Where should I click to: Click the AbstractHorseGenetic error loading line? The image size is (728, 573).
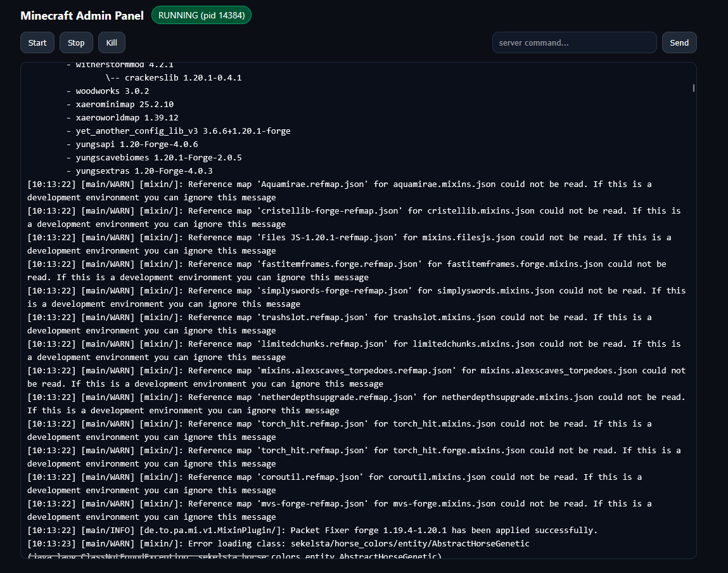tap(278, 550)
